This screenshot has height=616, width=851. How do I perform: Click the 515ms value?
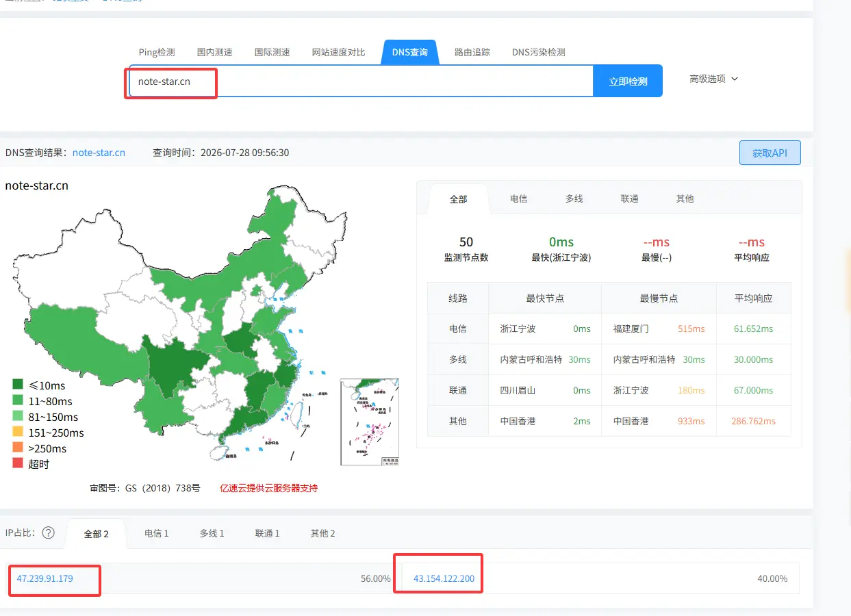point(691,329)
